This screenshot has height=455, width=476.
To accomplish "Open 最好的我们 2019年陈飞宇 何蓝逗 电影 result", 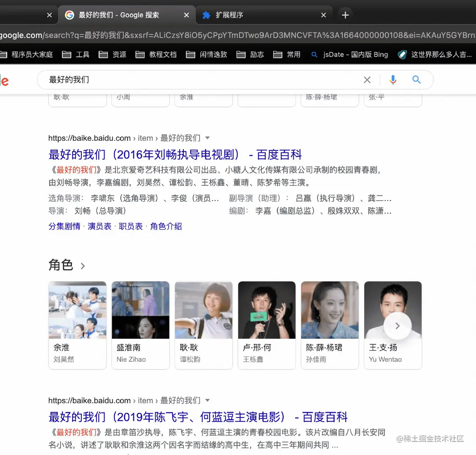I will tap(198, 417).
